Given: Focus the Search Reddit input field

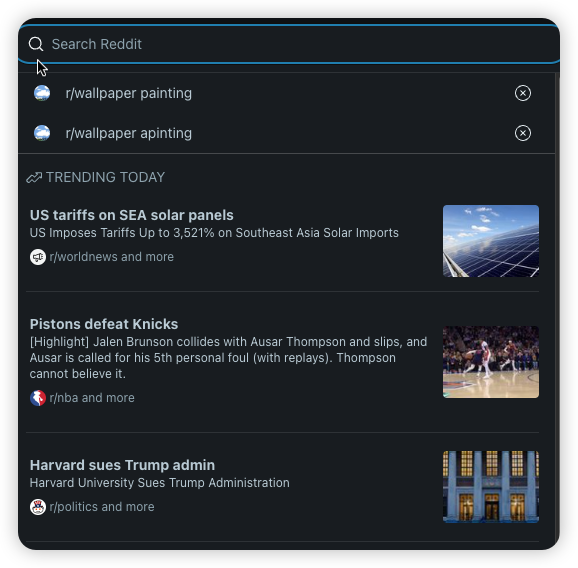Looking at the screenshot, I should click(x=289, y=44).
